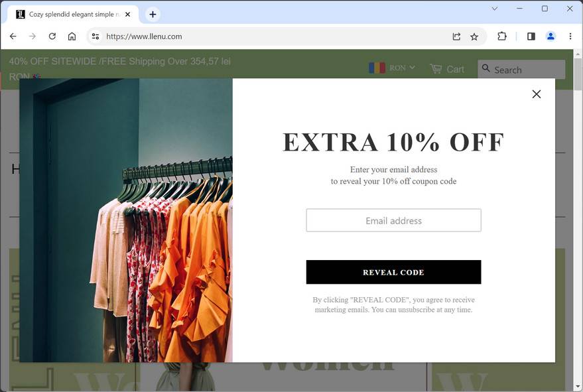
Task: Click the page vertical scrollbar thumb
Action: (578, 74)
